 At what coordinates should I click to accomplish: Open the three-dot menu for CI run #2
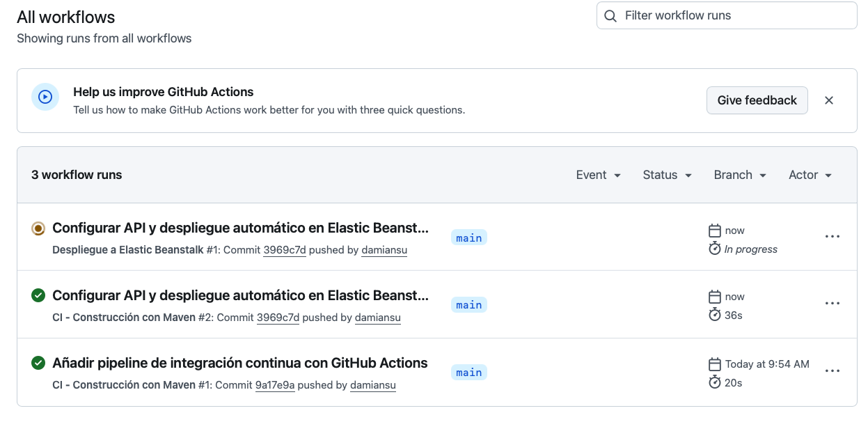point(832,304)
